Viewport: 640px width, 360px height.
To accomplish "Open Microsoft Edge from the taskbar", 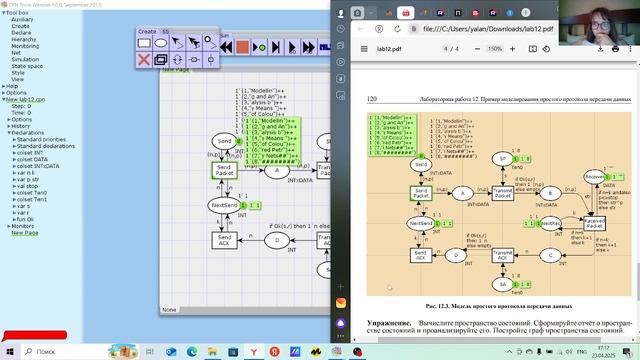I will (x=192, y=351).
